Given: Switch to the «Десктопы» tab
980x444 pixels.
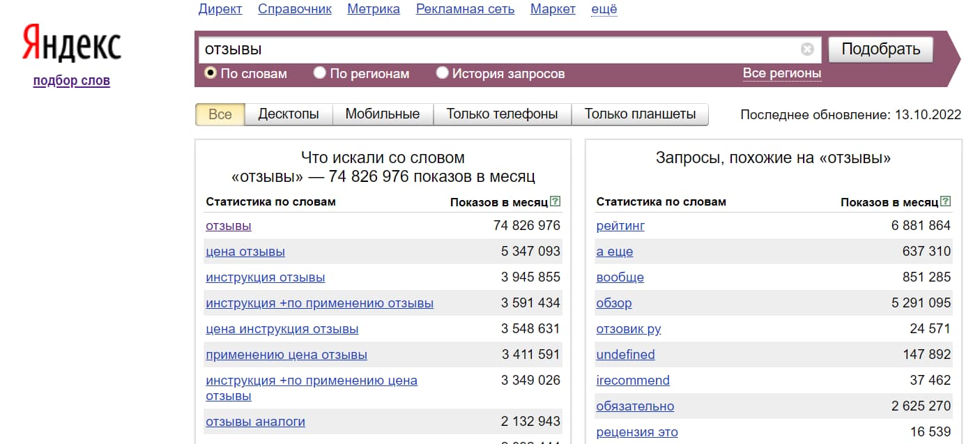Looking at the screenshot, I should coord(289,114).
